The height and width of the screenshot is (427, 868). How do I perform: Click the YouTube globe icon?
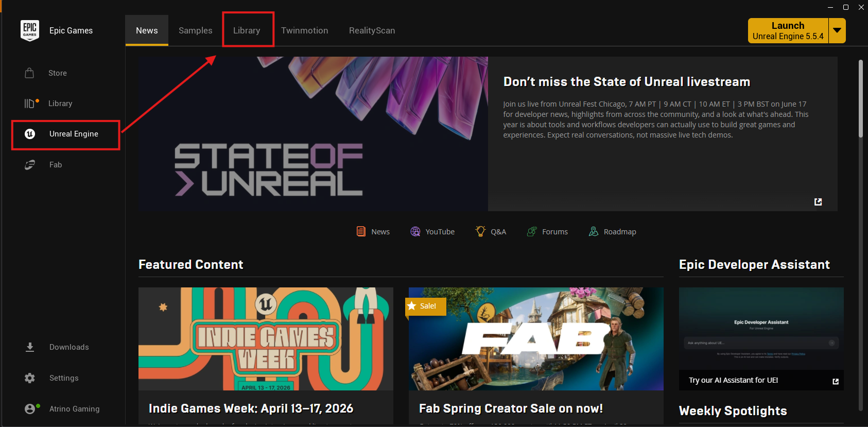(415, 232)
